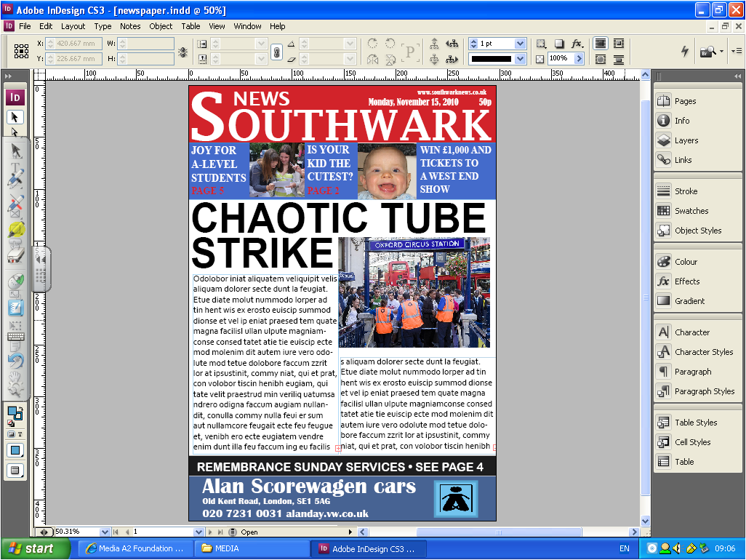Open the Swatches panel
Screen dimensions: 746x560
point(689,211)
